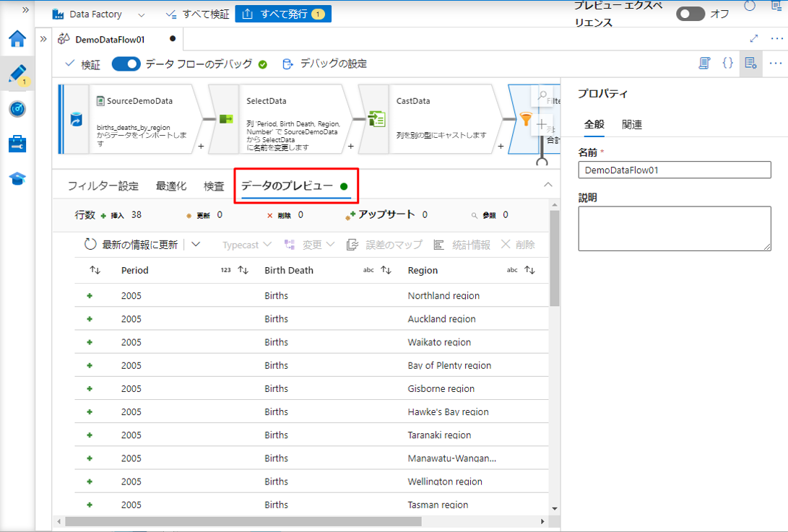The height and width of the screenshot is (532, 788).
Task: Click the search magnifier on the canvas
Action: [542, 95]
